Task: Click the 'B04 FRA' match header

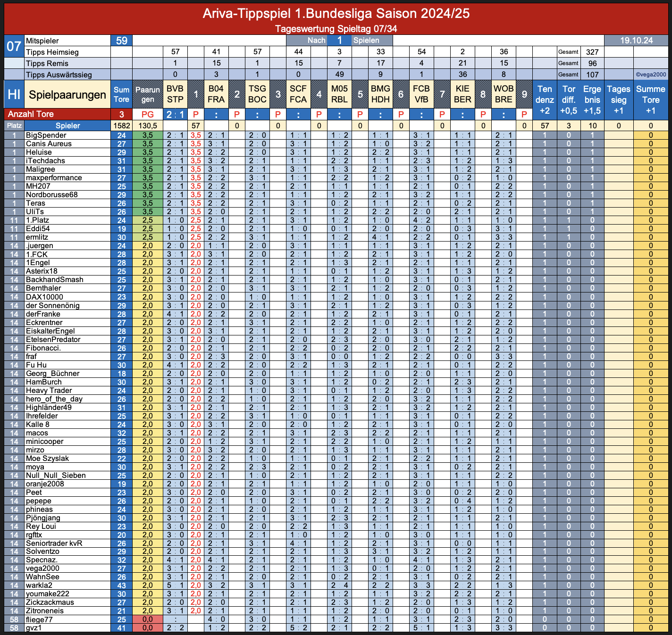Action: pos(216,94)
